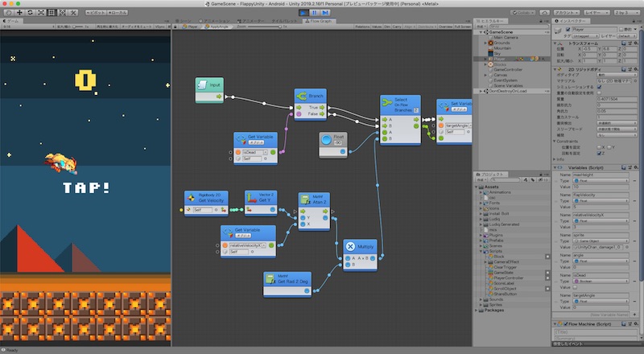
Task: Switch to the Animation tab
Action: point(214,21)
